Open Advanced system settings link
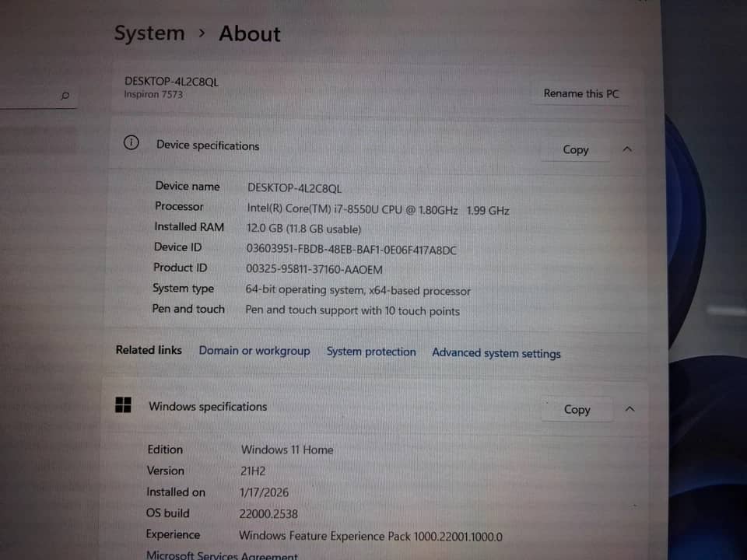Screen dimensions: 747x560 pos(496,353)
